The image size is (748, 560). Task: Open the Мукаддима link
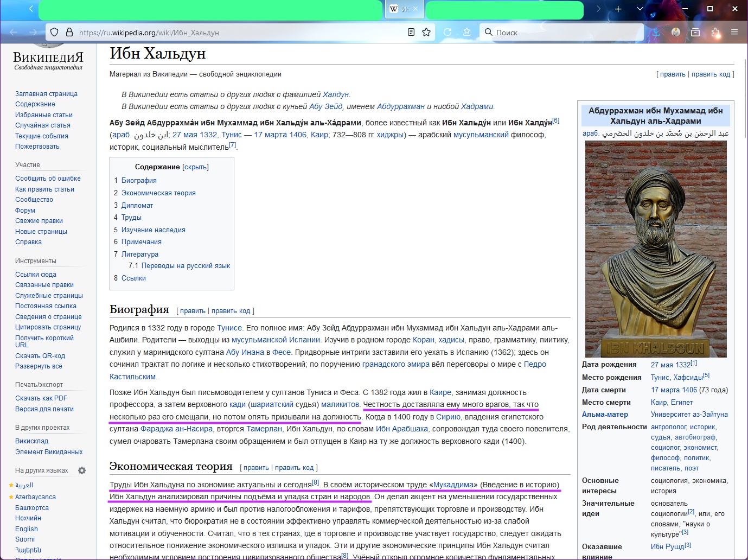click(453, 485)
